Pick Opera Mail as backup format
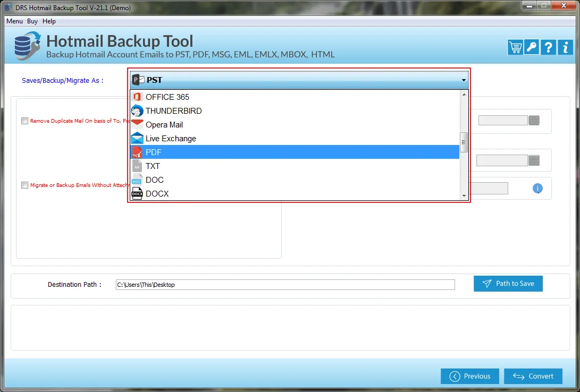Screen dimensions: 580x392 [x=295, y=125]
